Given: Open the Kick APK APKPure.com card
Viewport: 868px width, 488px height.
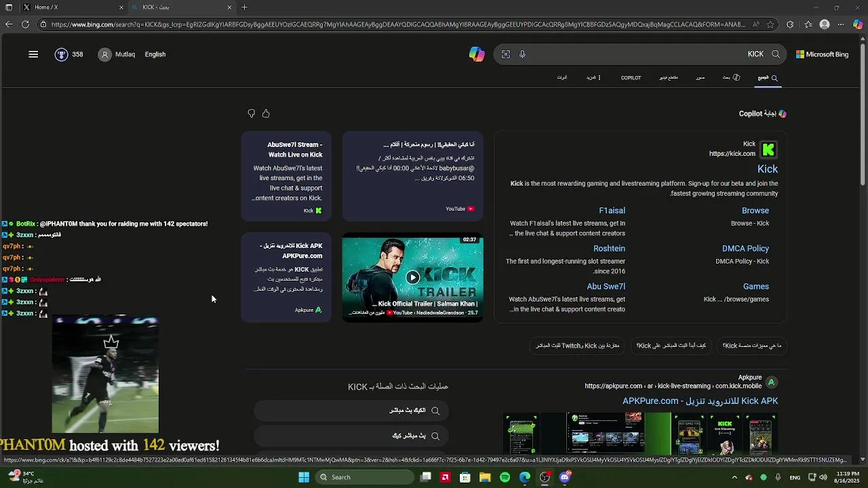Looking at the screenshot, I should [286, 277].
